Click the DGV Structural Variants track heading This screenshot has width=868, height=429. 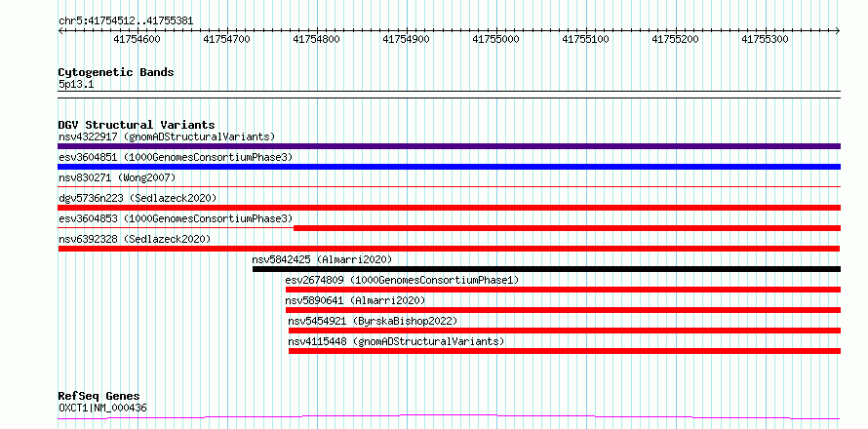[x=137, y=125]
